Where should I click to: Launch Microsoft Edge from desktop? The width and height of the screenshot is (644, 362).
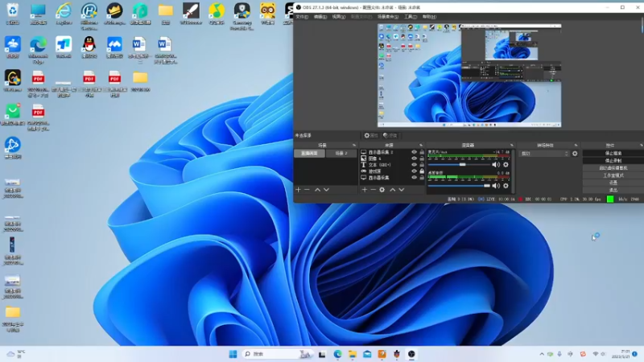[38, 49]
